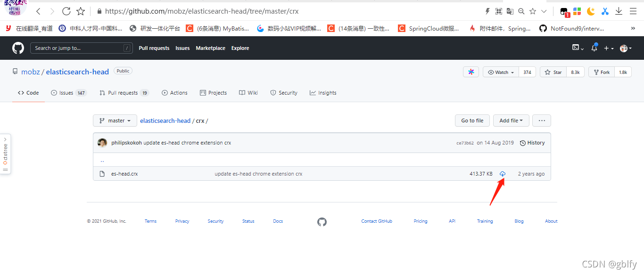Open the three-dots more options button
Image resolution: width=644 pixels, height=274 pixels.
click(542, 121)
